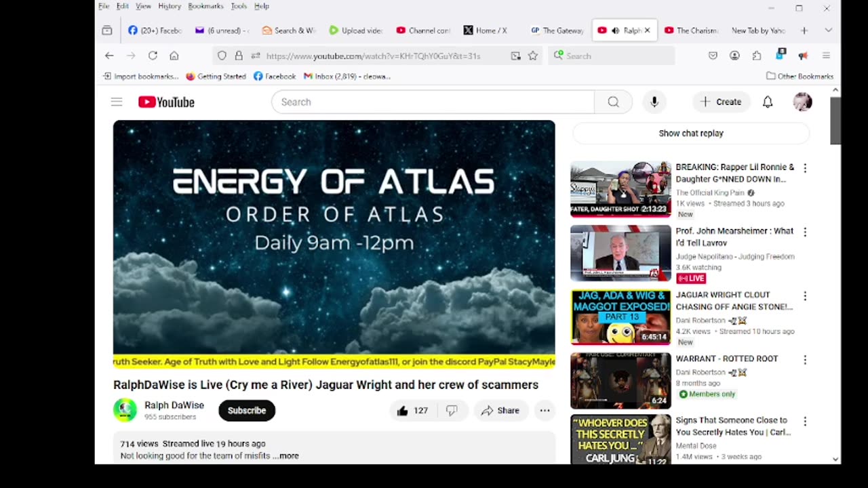Switch to the Facebook tab
Image resolution: width=868 pixels, height=488 pixels.
pos(155,30)
